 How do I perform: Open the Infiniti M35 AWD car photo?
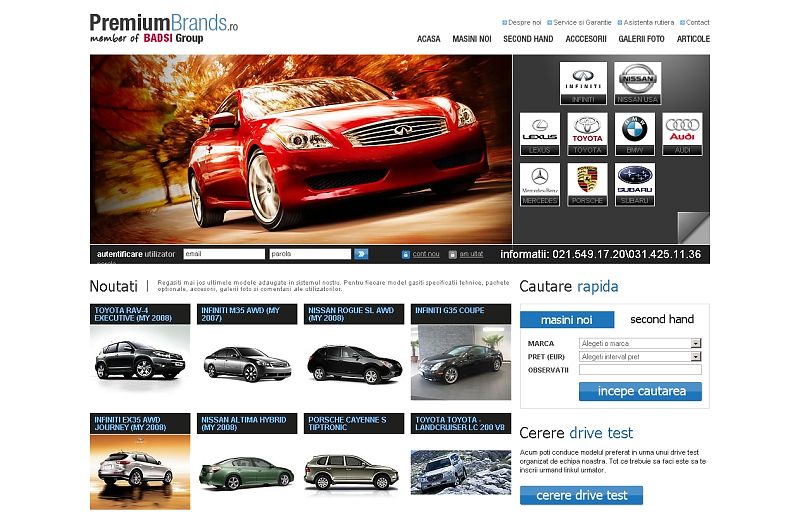click(x=247, y=363)
